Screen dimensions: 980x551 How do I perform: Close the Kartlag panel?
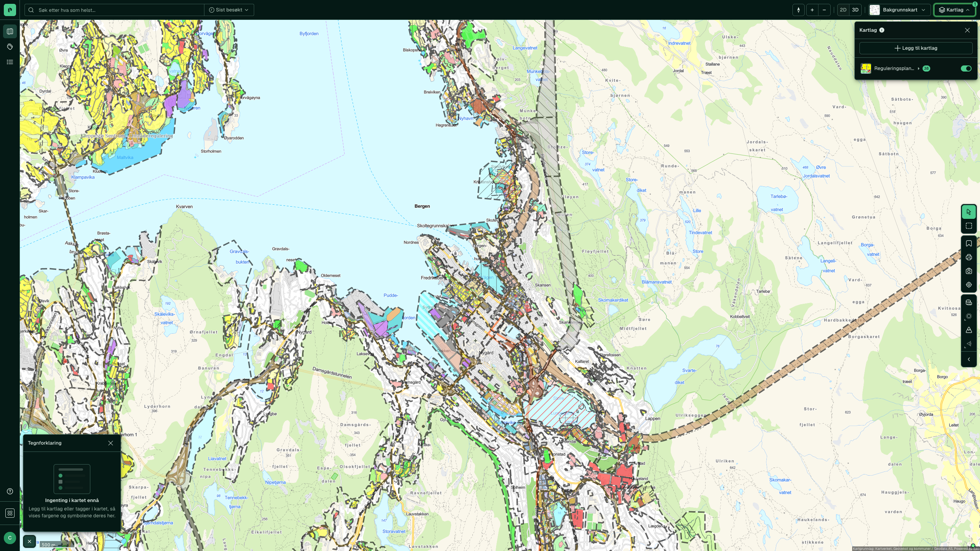point(967,30)
